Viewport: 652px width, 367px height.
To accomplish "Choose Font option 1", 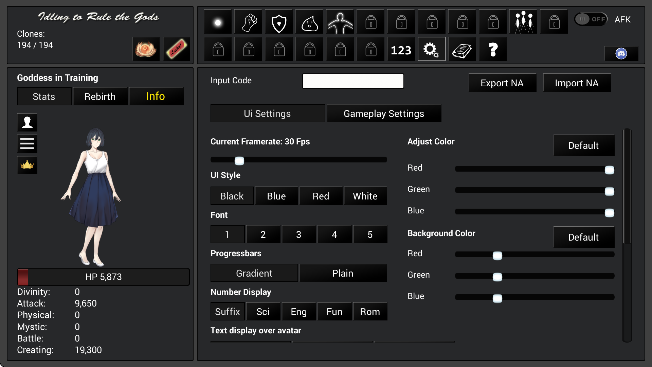I will click(x=227, y=234).
